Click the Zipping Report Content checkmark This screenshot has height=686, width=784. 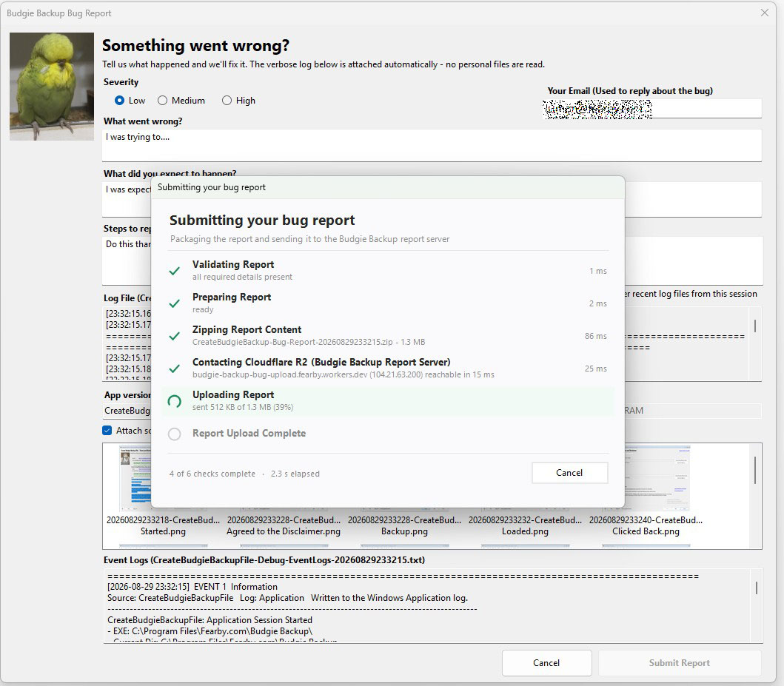tap(174, 336)
